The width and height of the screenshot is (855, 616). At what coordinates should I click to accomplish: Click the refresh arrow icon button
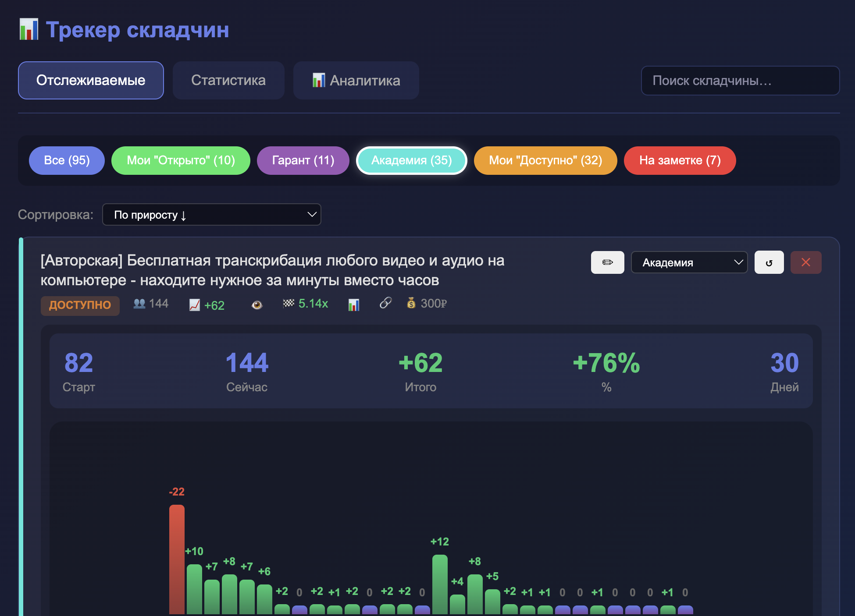click(769, 262)
